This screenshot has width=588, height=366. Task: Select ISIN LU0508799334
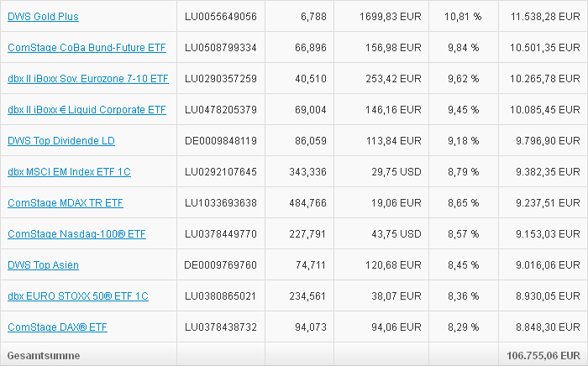(x=221, y=48)
